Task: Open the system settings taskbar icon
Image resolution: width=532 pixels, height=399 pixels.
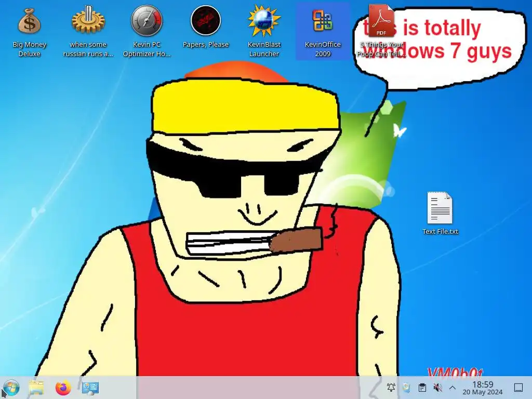Action: click(x=90, y=388)
